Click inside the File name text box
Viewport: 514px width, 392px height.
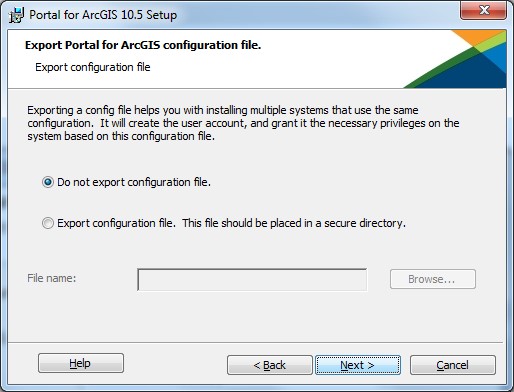(x=252, y=279)
